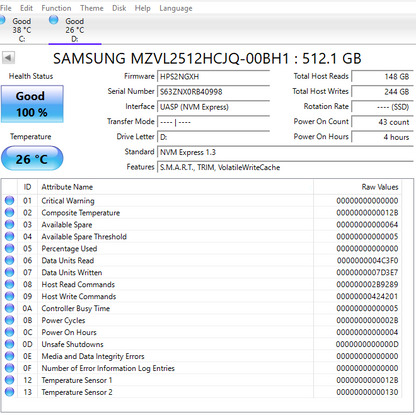Click the Drive Letter field

[x=213, y=137]
